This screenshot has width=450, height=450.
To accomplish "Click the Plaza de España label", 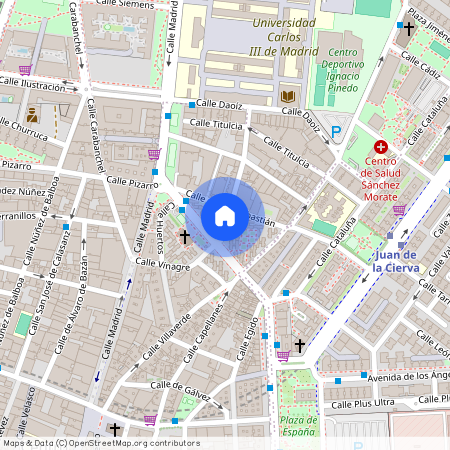I will point(298,426).
